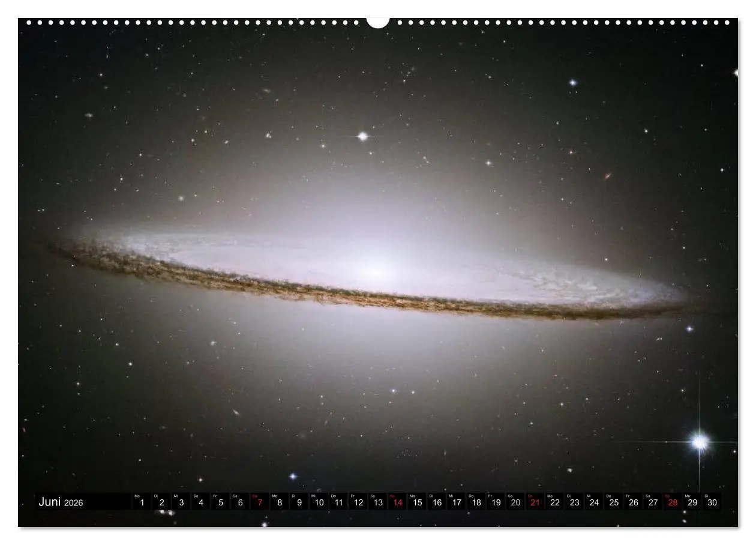Select day 11 in the calendar strip
Image resolution: width=756 pixels, height=545 pixels.
pos(339,502)
